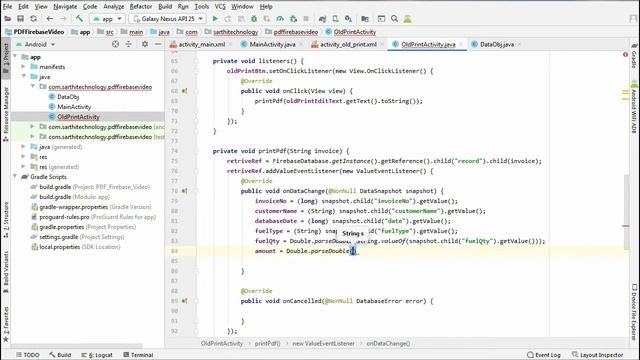Close the OldPrintActivity.java tab
Screen dimensions: 640x360
point(461,44)
